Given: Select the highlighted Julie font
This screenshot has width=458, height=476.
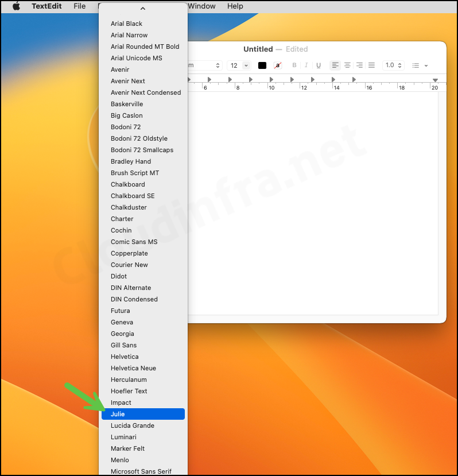Looking at the screenshot, I should click(x=143, y=414).
